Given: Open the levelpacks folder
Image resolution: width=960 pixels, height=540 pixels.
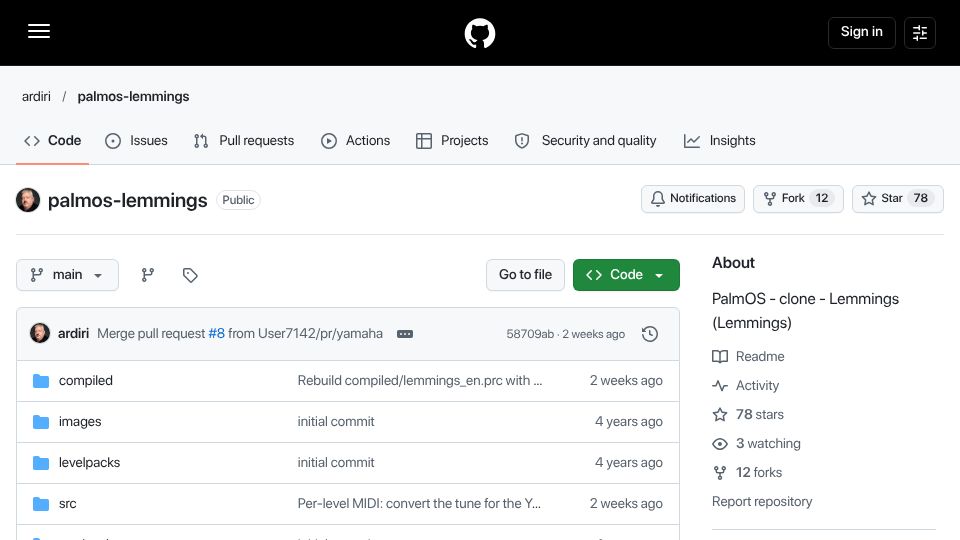Looking at the screenshot, I should (89, 463).
